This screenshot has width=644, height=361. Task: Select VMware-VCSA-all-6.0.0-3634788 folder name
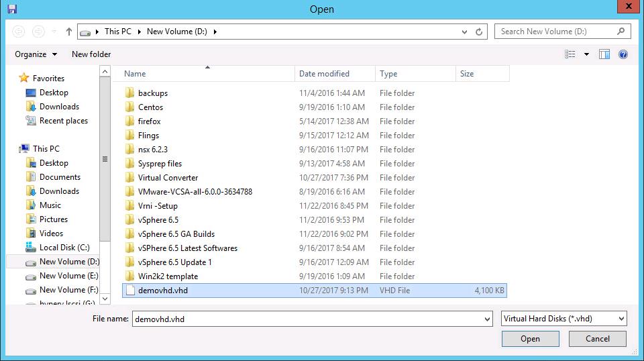195,192
